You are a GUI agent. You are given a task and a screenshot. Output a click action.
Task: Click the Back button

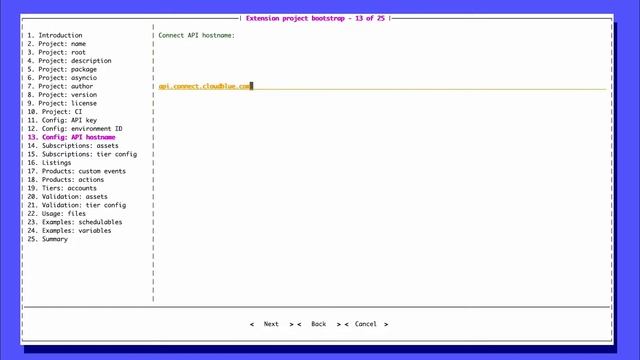click(x=319, y=324)
